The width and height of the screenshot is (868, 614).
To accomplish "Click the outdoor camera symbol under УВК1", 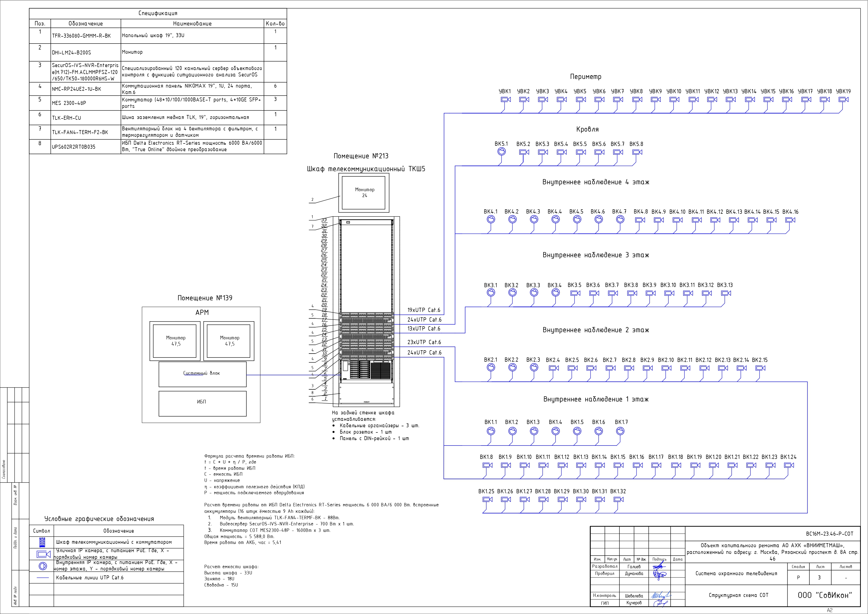I will [505, 99].
